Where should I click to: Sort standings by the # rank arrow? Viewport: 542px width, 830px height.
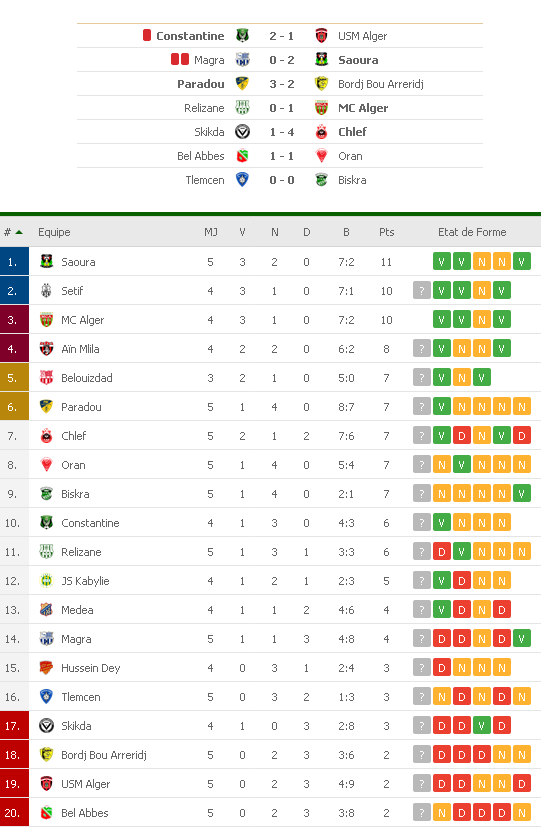[19, 232]
